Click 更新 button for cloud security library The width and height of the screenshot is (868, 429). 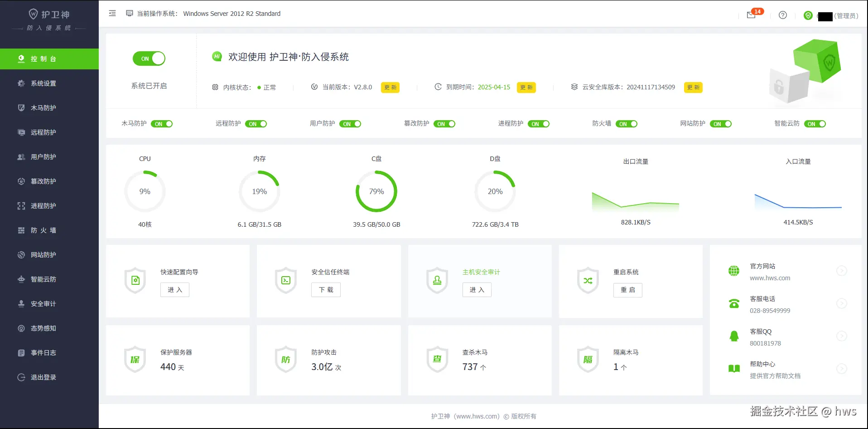[x=693, y=87]
